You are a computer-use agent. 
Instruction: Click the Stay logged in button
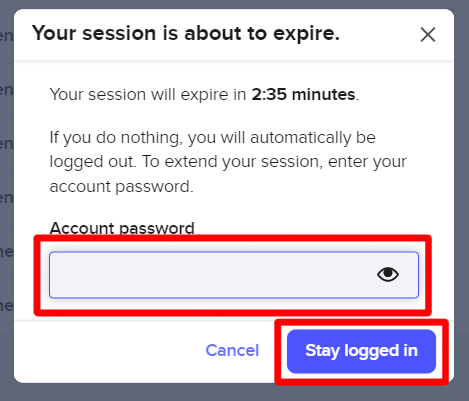click(x=361, y=351)
